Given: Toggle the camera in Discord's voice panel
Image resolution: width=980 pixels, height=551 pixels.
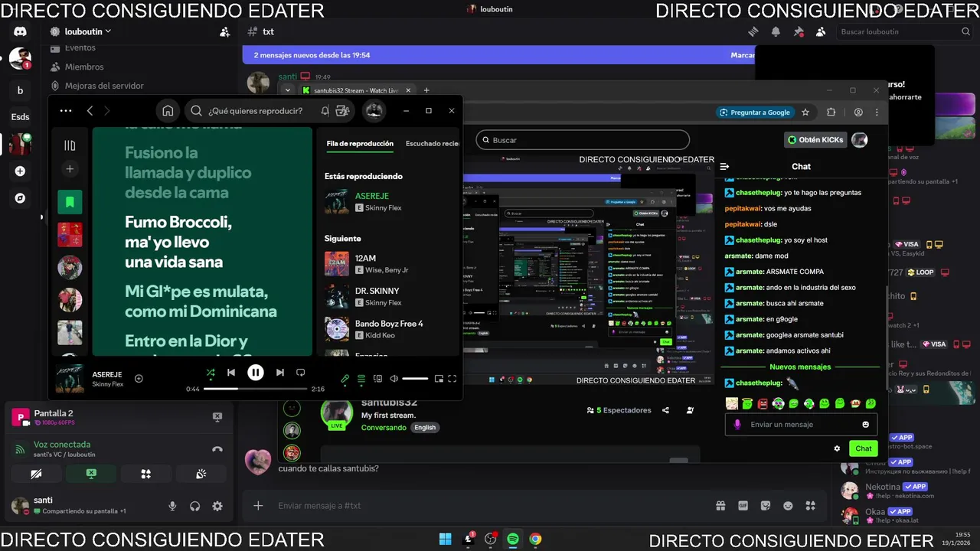Looking at the screenshot, I should pyautogui.click(x=36, y=474).
